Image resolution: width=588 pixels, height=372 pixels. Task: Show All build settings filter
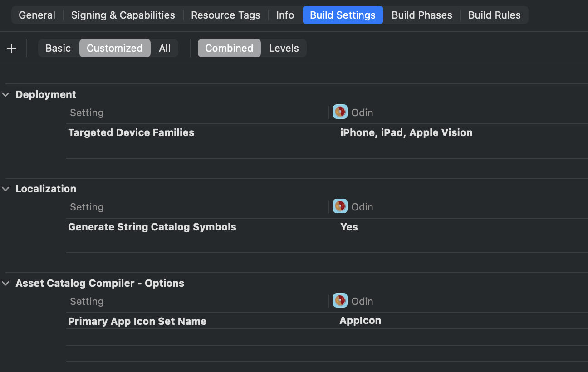click(x=165, y=48)
